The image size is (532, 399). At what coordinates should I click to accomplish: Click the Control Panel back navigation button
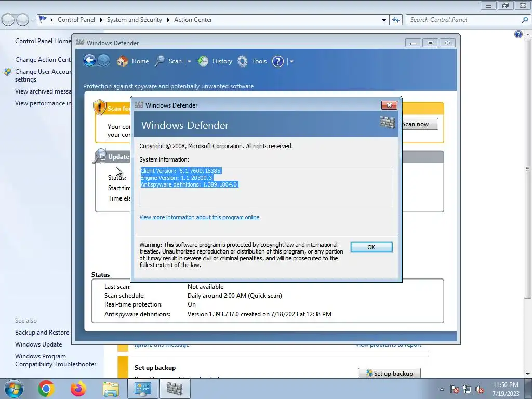tap(8, 20)
